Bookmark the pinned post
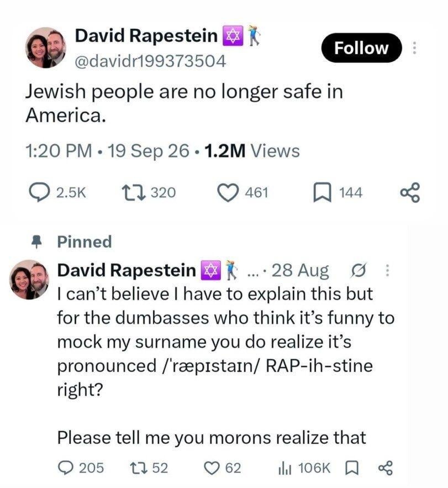The height and width of the screenshot is (488, 448). [x=352, y=468]
